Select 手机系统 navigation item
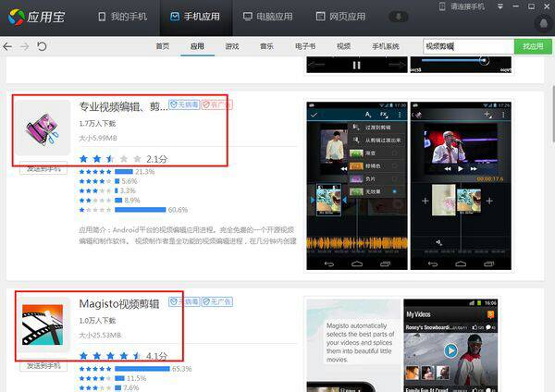 386,46
